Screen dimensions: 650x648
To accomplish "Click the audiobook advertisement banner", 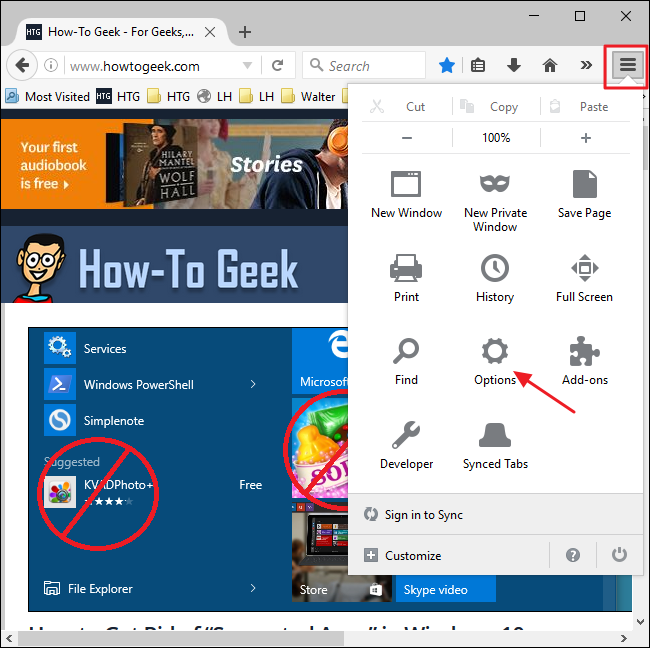I will 174,164.
